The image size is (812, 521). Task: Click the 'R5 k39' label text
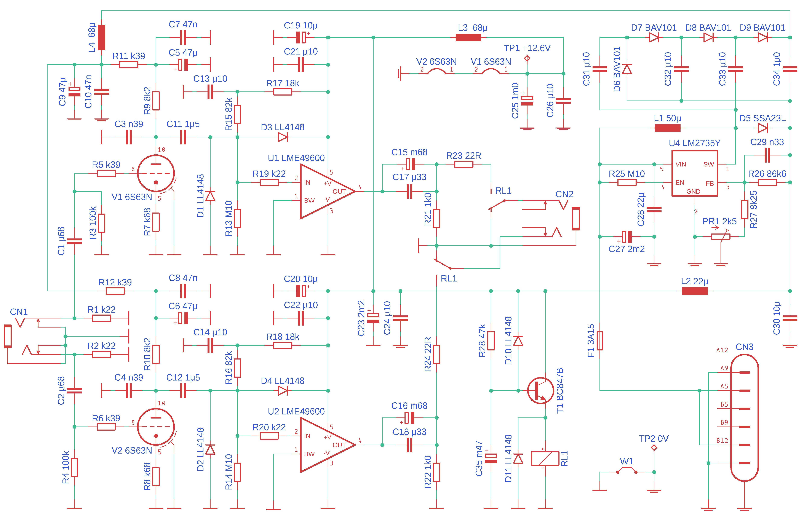[106, 165]
